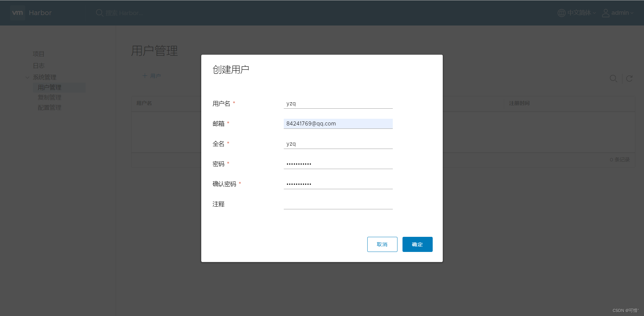Click the 取消 button in dialog

point(382,244)
